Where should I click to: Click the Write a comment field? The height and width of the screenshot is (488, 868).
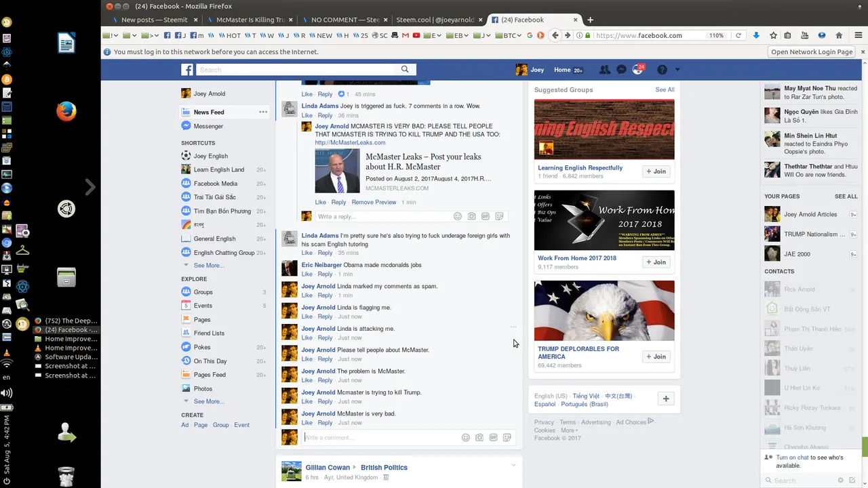pyautogui.click(x=380, y=437)
